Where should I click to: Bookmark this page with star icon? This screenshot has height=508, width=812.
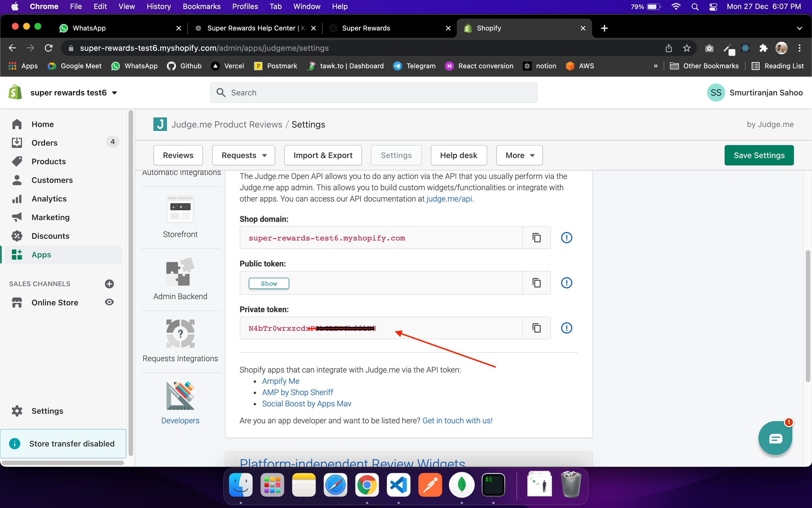686,48
